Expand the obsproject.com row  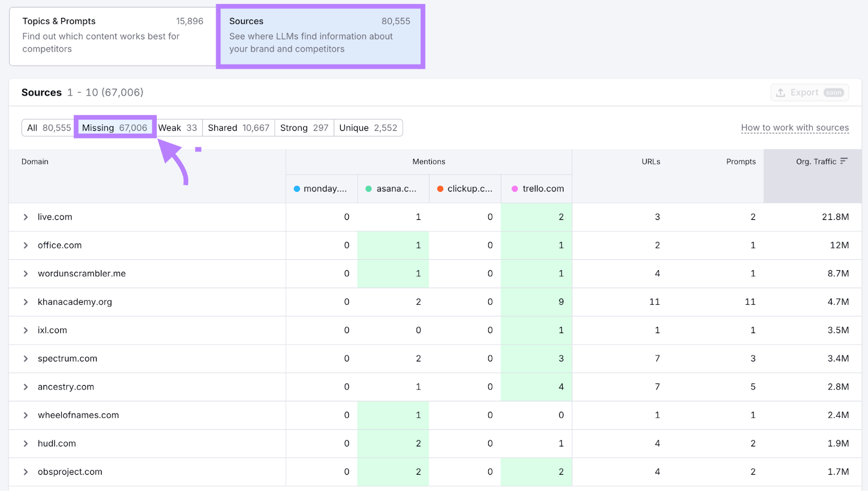coord(25,471)
